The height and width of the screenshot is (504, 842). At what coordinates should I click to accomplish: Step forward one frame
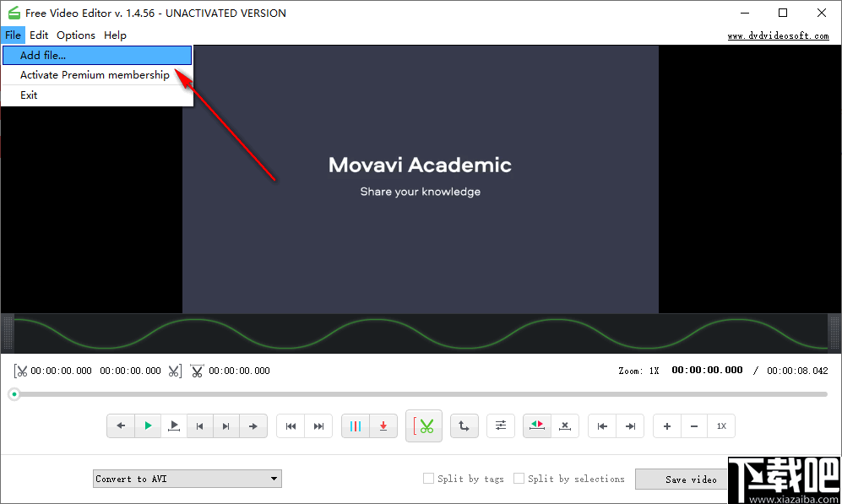coord(253,425)
